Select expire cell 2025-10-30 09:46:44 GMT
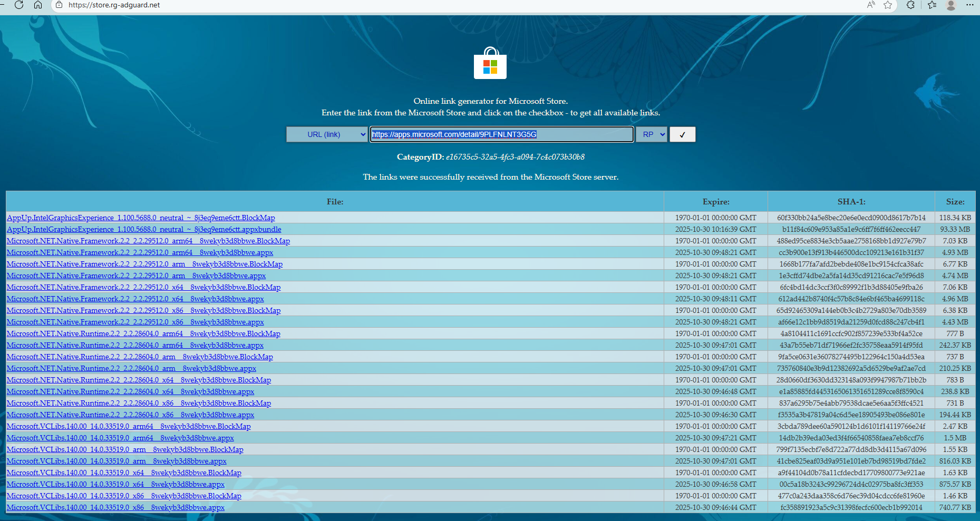This screenshot has width=980, height=521. click(x=716, y=507)
